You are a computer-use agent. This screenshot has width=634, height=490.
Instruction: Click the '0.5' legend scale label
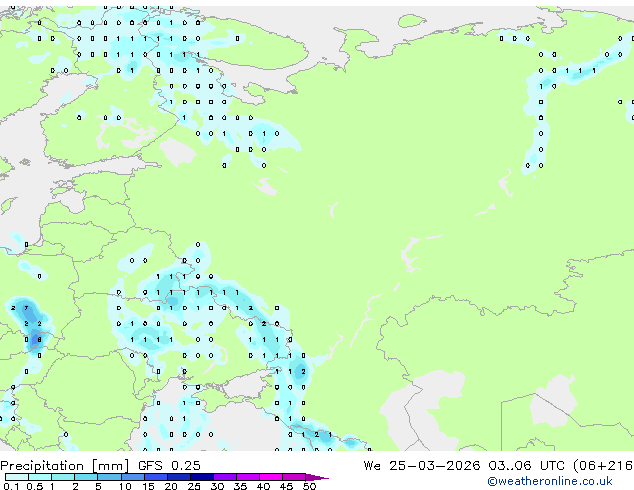[x=35, y=486]
